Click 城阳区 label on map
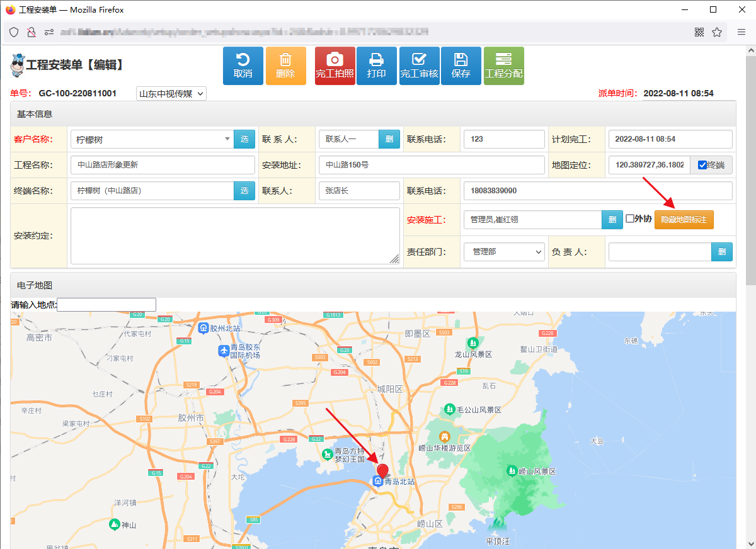This screenshot has width=756, height=549. pos(389,389)
